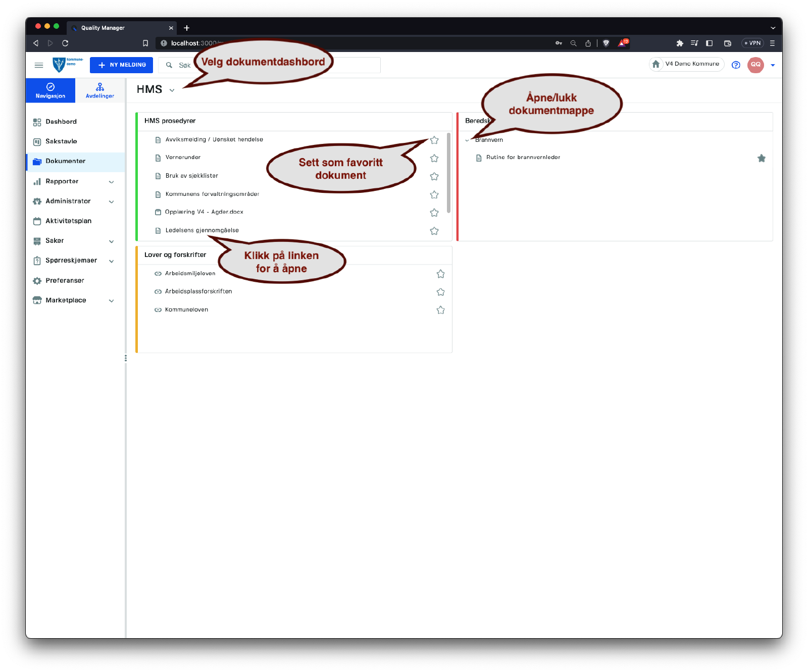Open the Arbeidsmiljøloven link
The width and height of the screenshot is (808, 672).
point(190,274)
